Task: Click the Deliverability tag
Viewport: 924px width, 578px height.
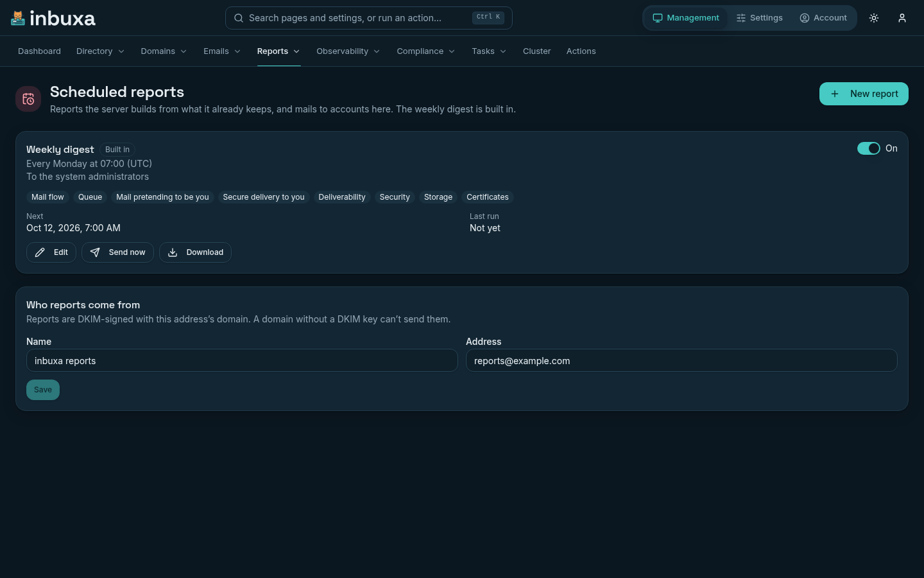Action: tap(342, 197)
